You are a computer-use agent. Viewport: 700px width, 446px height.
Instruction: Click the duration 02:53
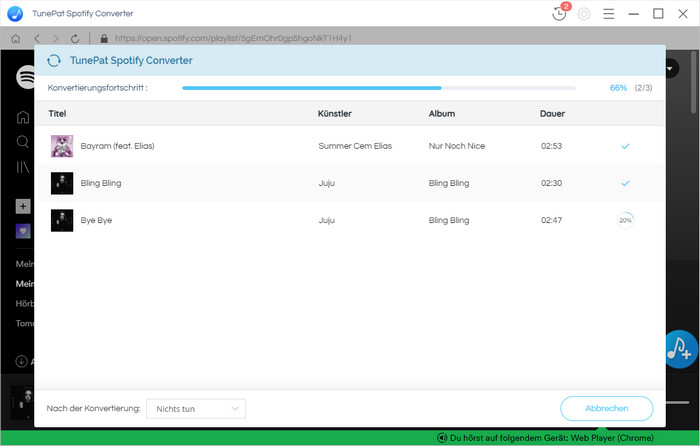coord(551,146)
